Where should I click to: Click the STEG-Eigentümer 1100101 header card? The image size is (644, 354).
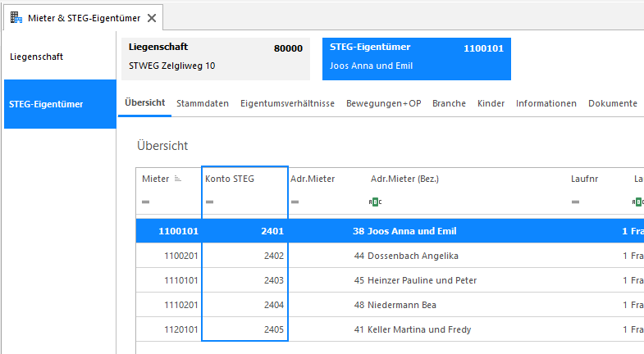(417, 59)
